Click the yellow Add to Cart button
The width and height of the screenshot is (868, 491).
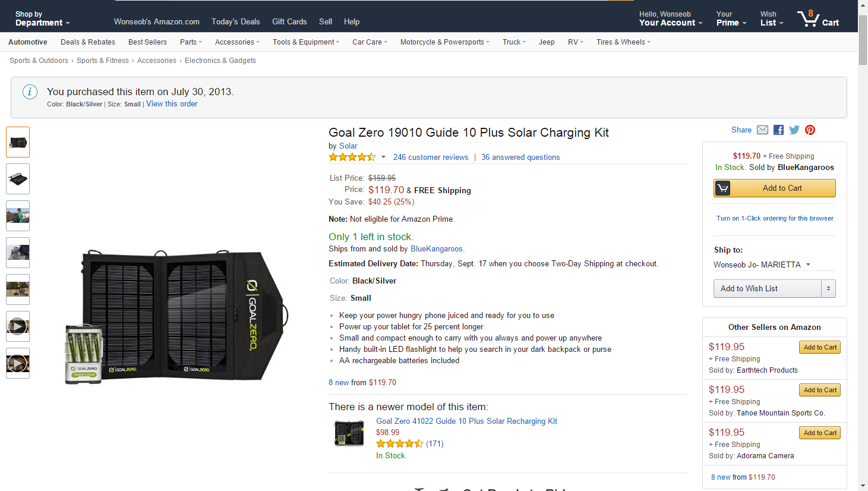[775, 188]
